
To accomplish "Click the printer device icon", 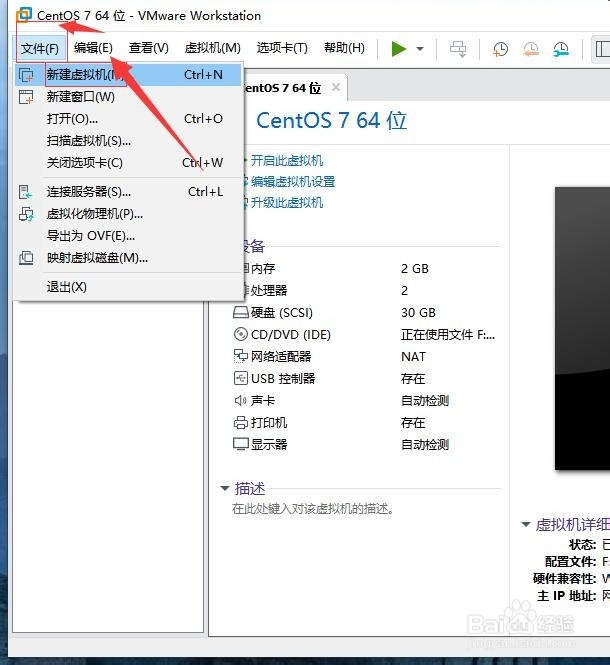I will point(241,422).
